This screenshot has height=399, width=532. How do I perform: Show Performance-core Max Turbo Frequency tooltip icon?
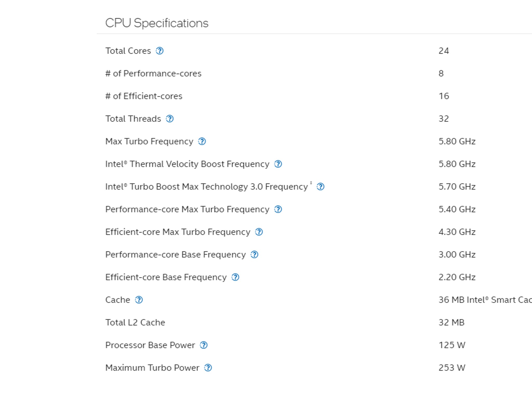coord(278,209)
